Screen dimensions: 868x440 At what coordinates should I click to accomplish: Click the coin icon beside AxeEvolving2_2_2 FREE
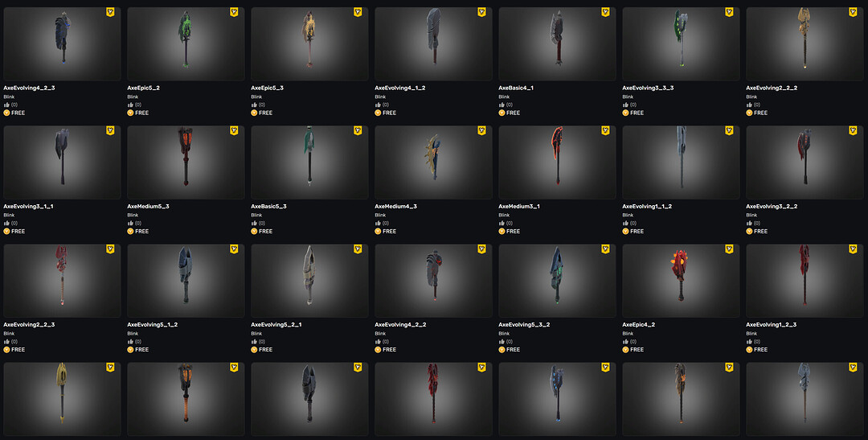point(750,113)
